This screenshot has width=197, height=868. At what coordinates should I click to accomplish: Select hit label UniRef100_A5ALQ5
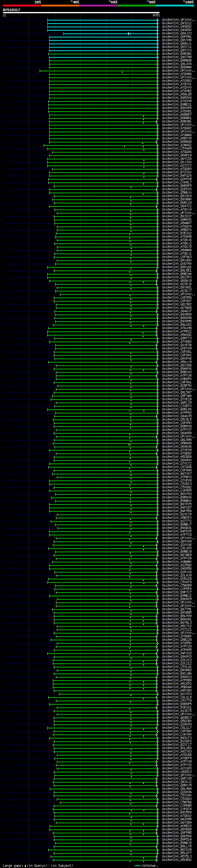177,94
